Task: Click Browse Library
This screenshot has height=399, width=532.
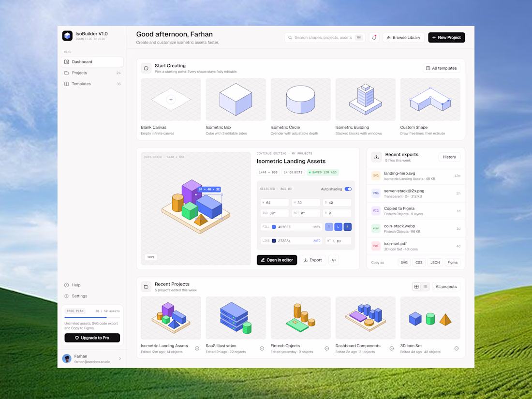Action: pos(403,37)
